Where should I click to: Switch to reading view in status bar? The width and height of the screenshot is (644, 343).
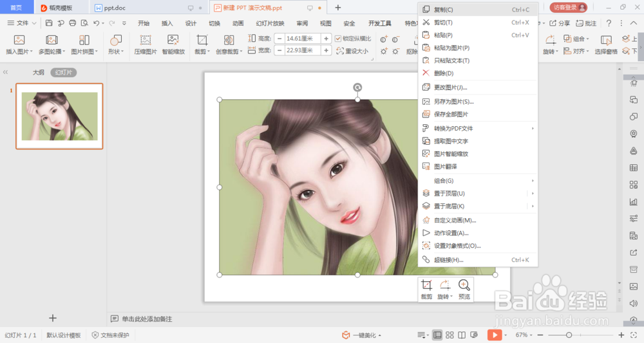(462, 335)
